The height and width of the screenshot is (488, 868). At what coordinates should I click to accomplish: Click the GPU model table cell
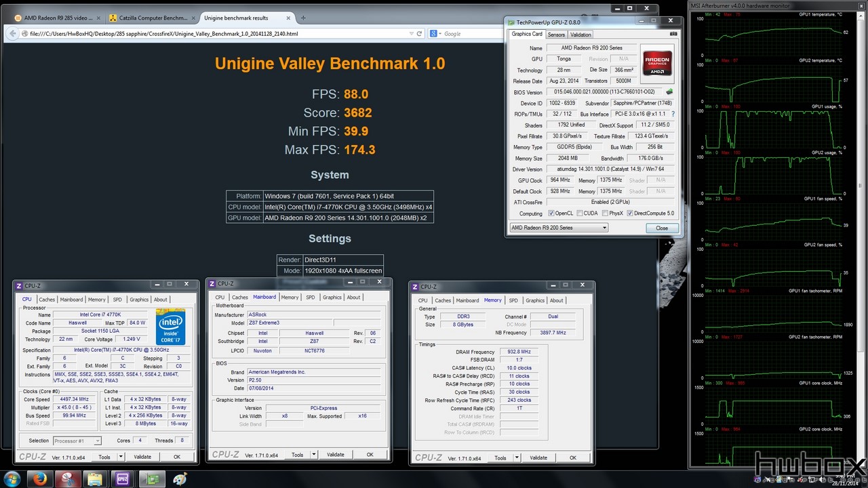[349, 218]
